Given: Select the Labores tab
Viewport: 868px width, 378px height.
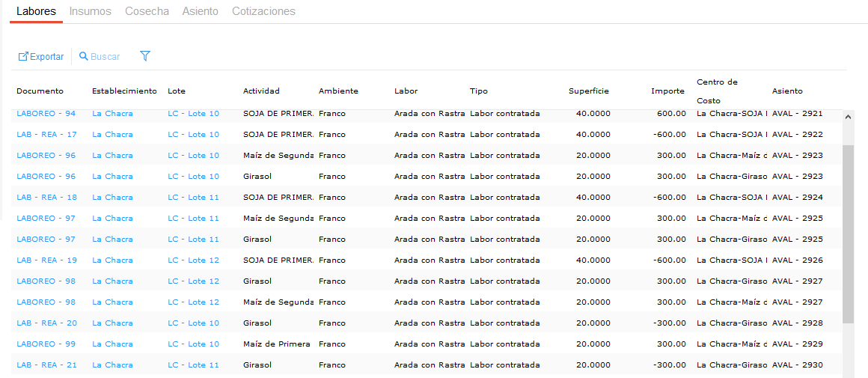Looking at the screenshot, I should click(x=36, y=11).
